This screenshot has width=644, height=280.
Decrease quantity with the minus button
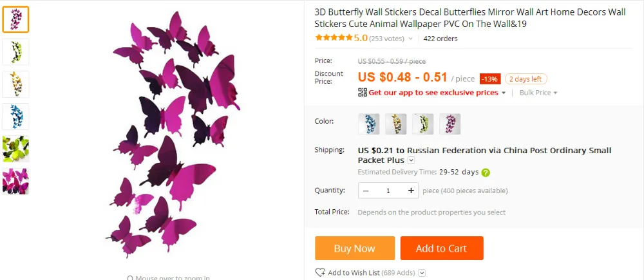click(x=366, y=191)
